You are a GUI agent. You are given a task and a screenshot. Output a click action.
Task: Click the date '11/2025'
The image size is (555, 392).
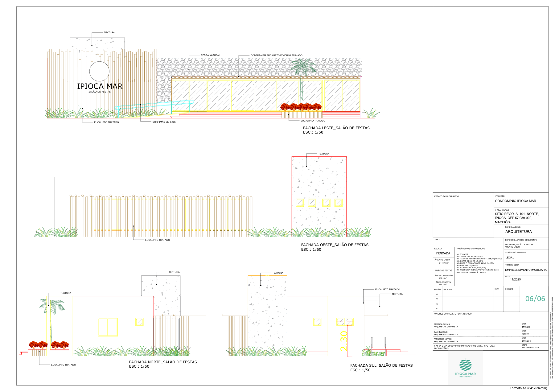click(515, 280)
